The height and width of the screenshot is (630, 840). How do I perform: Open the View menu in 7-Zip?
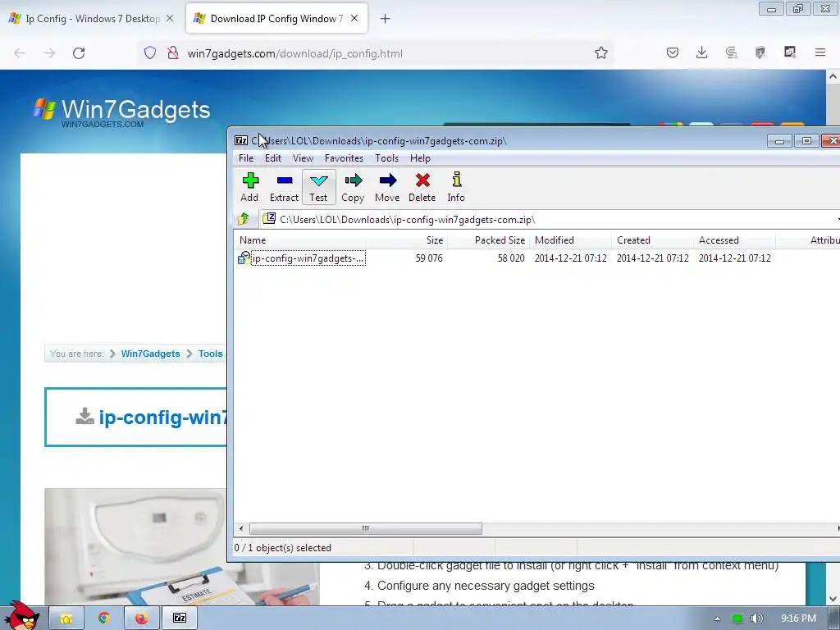303,158
